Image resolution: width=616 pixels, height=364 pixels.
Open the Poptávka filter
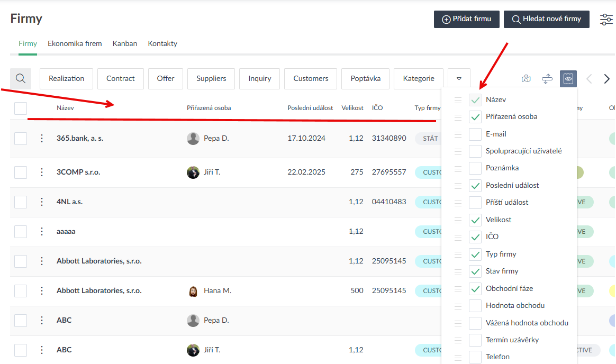coord(365,79)
